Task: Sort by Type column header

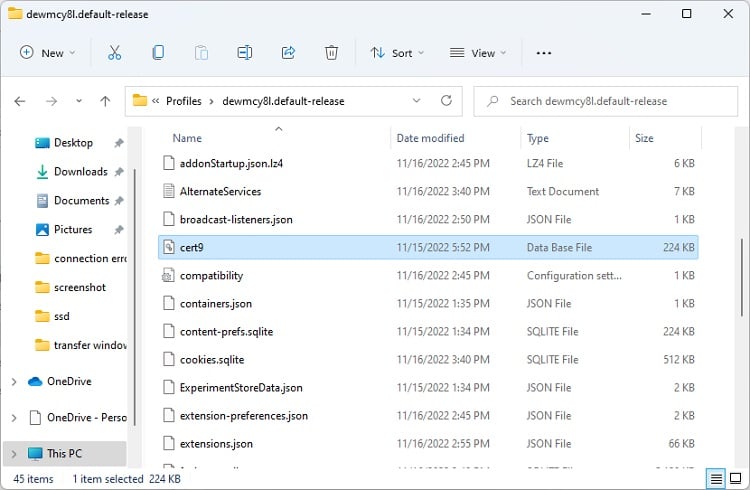Action: [x=538, y=138]
